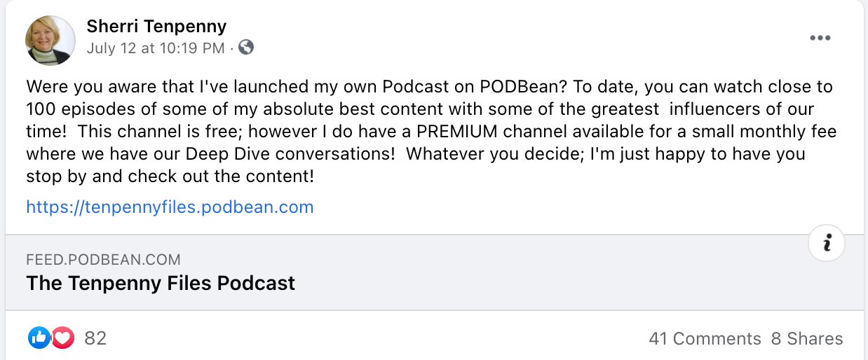Click the Sherri Tenpenny author name

[x=156, y=27]
